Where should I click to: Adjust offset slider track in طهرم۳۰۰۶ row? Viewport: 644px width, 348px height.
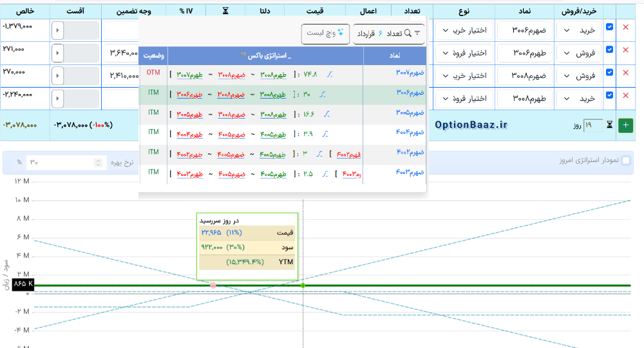[x=81, y=53]
